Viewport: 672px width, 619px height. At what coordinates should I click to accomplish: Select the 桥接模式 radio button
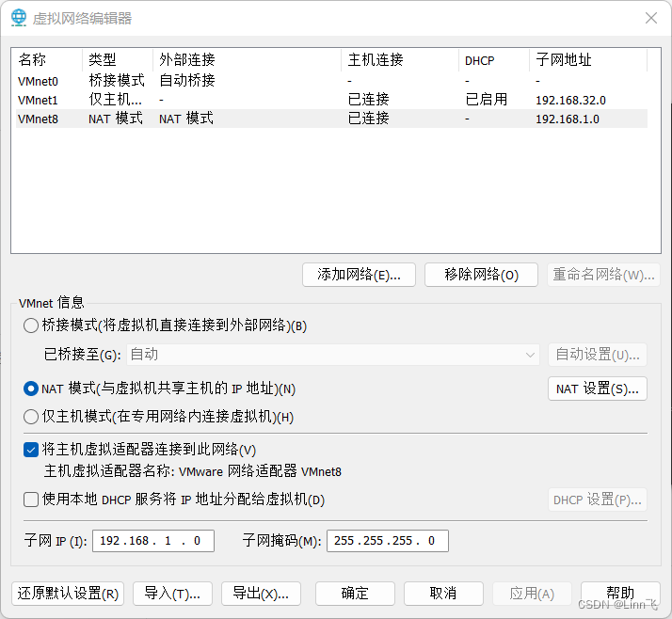pos(31,325)
